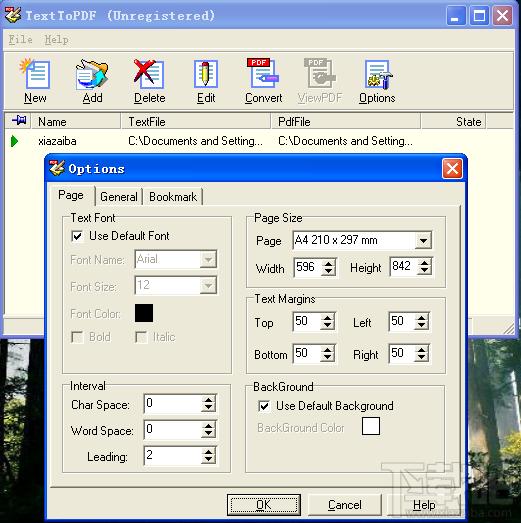
Task: Switch to the General tab
Action: [119, 197]
